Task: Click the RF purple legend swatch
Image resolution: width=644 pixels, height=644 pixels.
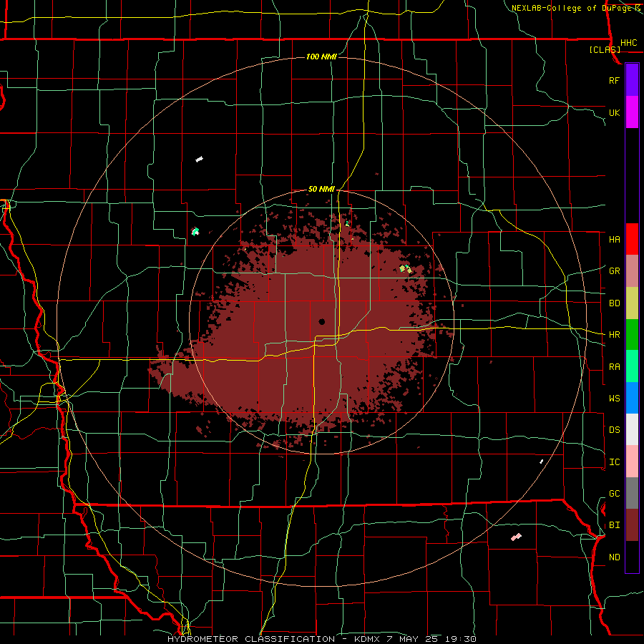Action: click(x=632, y=80)
